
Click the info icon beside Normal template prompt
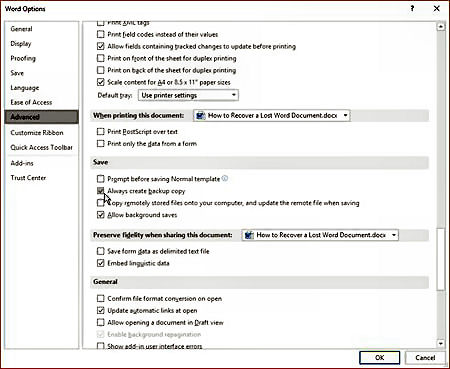(x=225, y=178)
